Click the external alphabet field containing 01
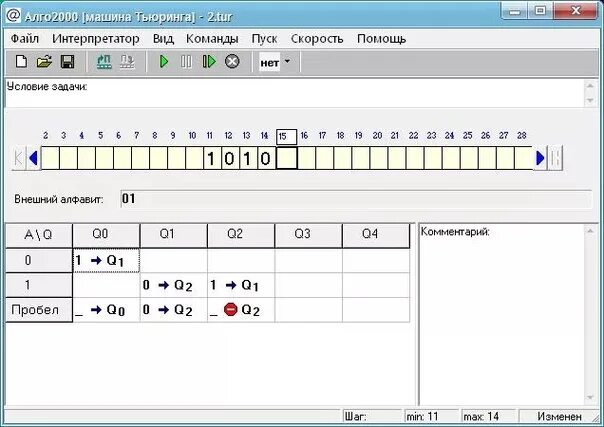The image size is (604, 427). point(356,199)
